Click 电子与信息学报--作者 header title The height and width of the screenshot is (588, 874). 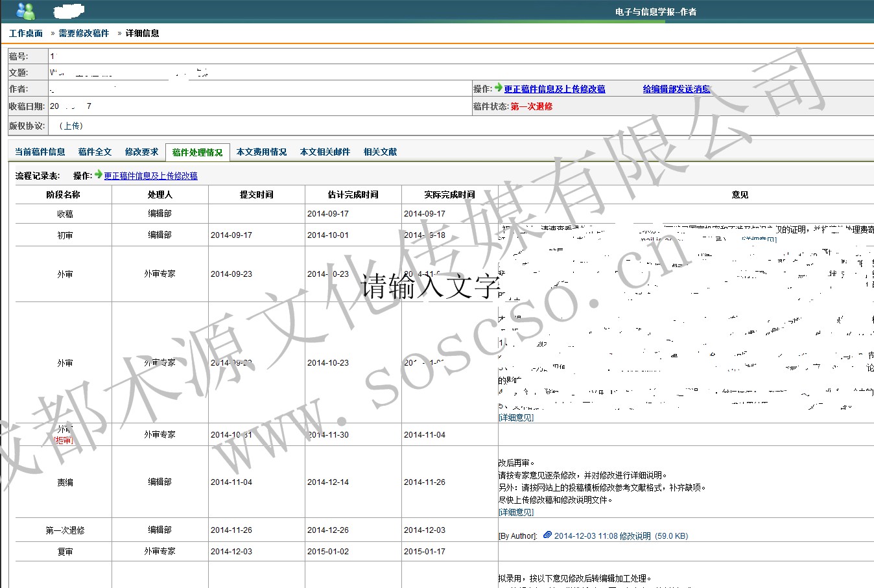655,12
